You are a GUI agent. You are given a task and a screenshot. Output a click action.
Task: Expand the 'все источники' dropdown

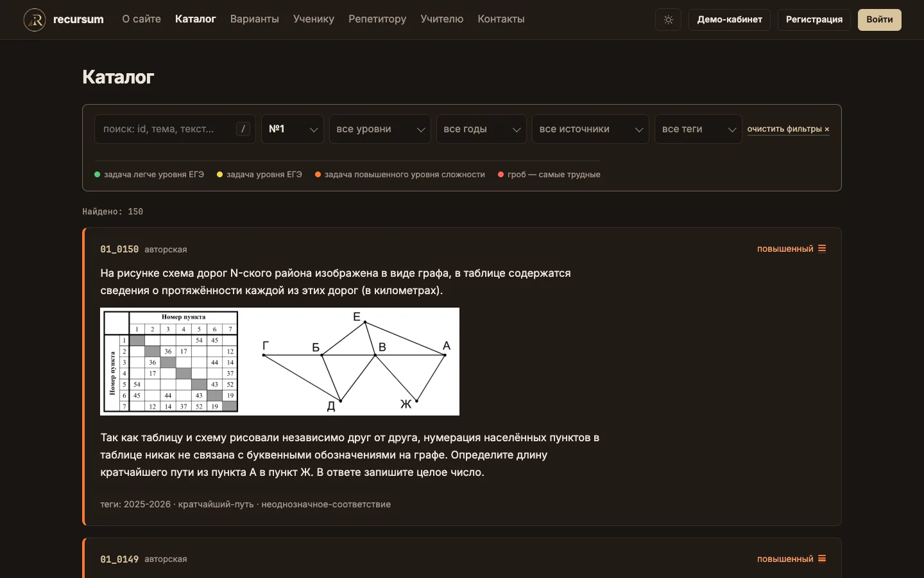coord(590,129)
